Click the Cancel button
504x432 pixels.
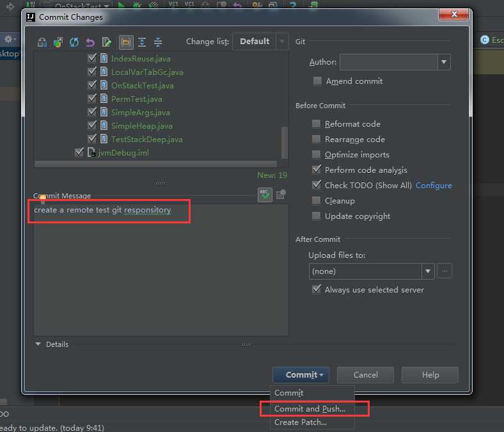pyautogui.click(x=365, y=375)
